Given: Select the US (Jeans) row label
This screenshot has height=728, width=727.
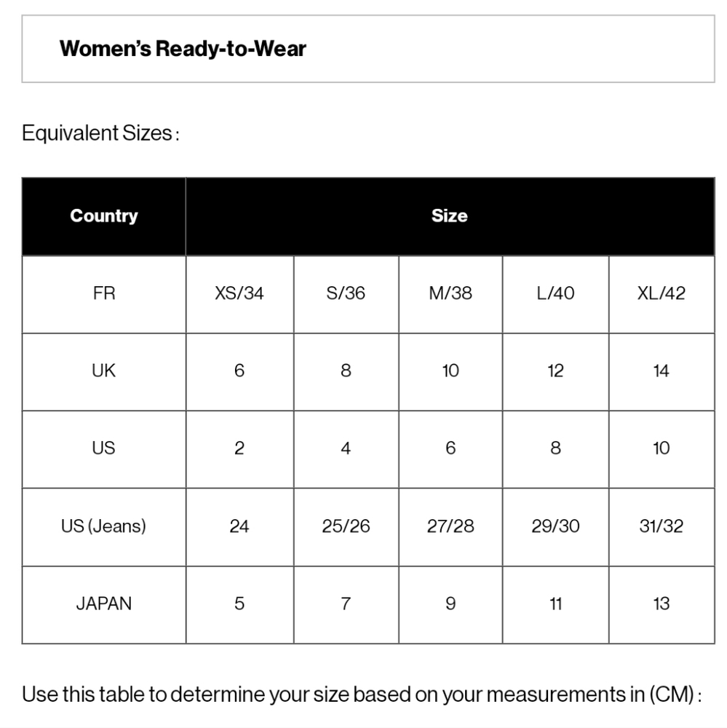Looking at the screenshot, I should pos(104,527).
